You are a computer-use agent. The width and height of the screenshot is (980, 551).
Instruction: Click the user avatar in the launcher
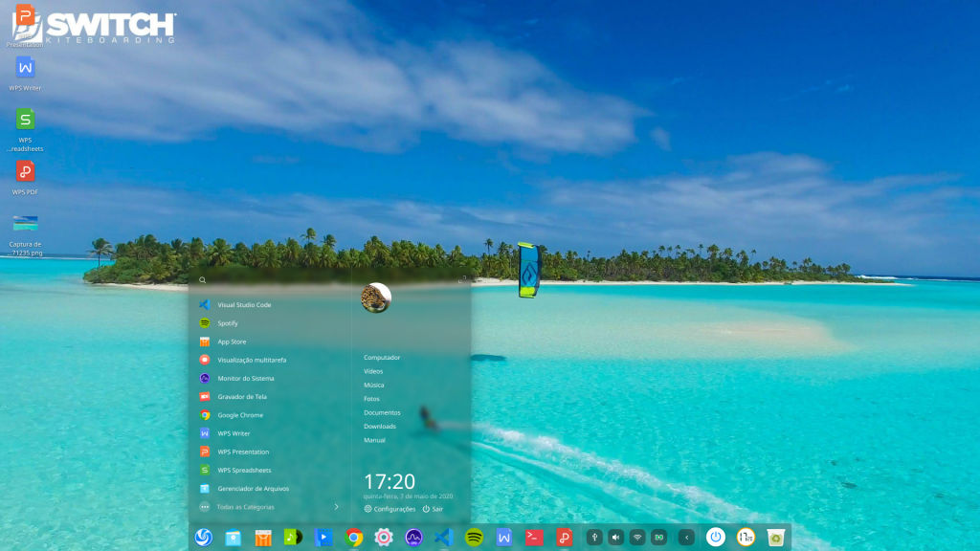point(376,298)
